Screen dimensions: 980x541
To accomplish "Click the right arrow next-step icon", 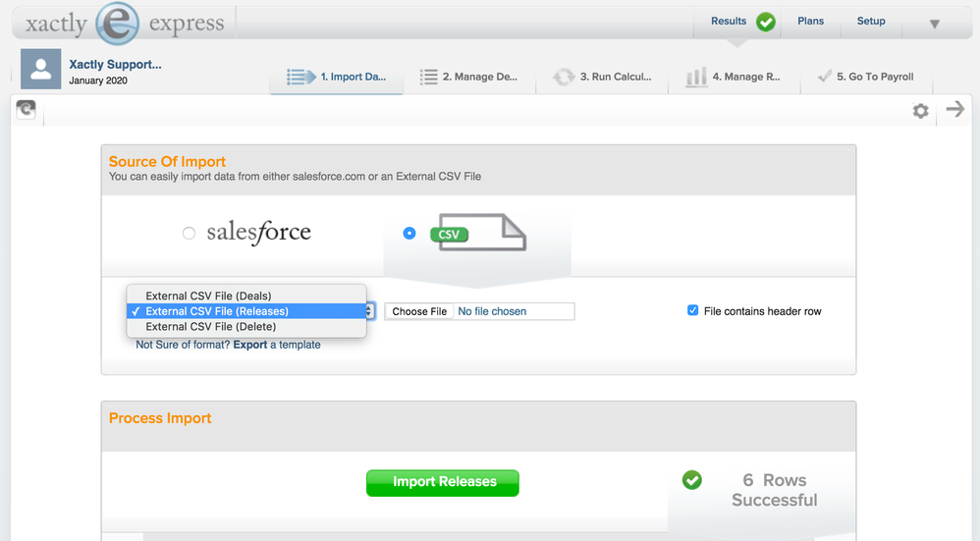I will 955,109.
